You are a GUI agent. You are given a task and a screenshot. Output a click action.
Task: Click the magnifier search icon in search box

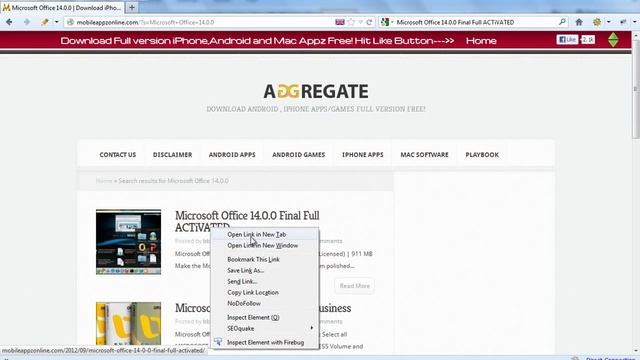[x=562, y=22]
